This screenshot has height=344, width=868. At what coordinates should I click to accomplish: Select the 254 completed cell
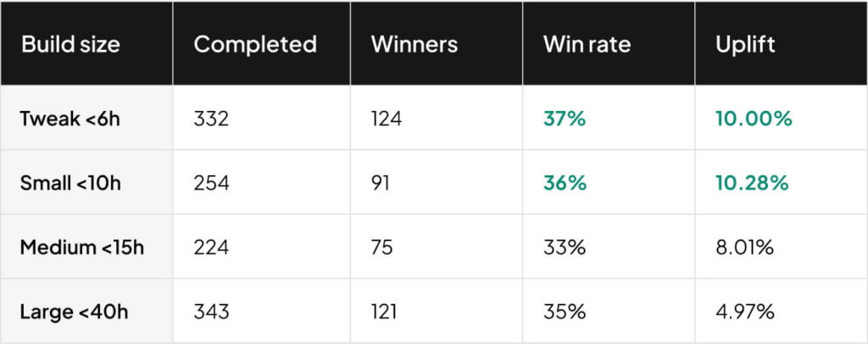212,183
